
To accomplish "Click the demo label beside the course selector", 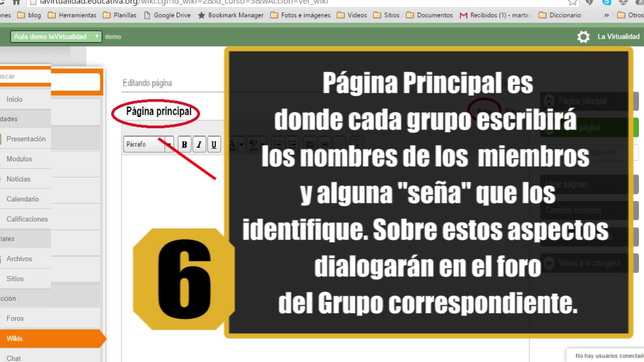I will coord(113,37).
